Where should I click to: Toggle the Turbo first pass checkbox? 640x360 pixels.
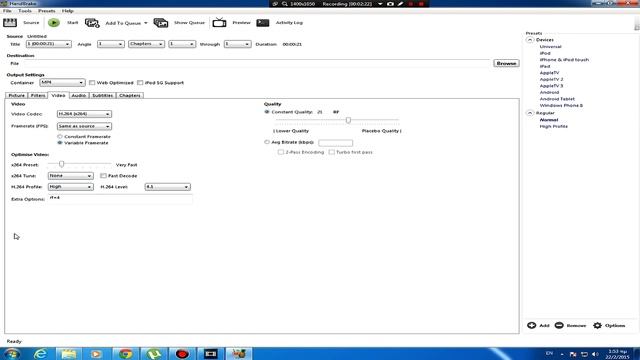coord(331,152)
